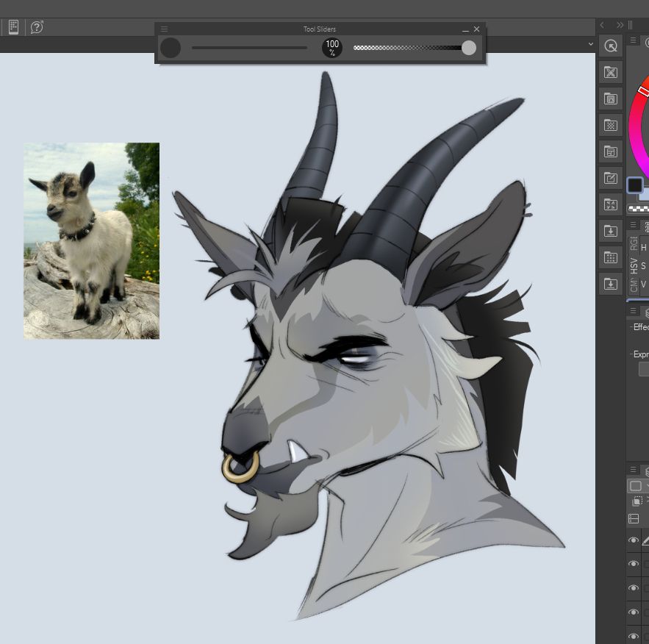Open the material folder with inward arrows
649x644 pixels.
click(x=611, y=205)
